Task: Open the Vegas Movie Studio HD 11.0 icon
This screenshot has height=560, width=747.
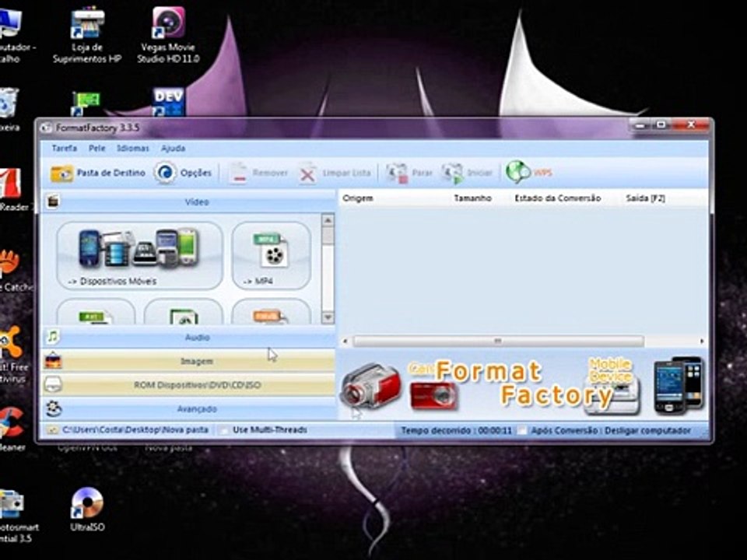Action: 168,35
